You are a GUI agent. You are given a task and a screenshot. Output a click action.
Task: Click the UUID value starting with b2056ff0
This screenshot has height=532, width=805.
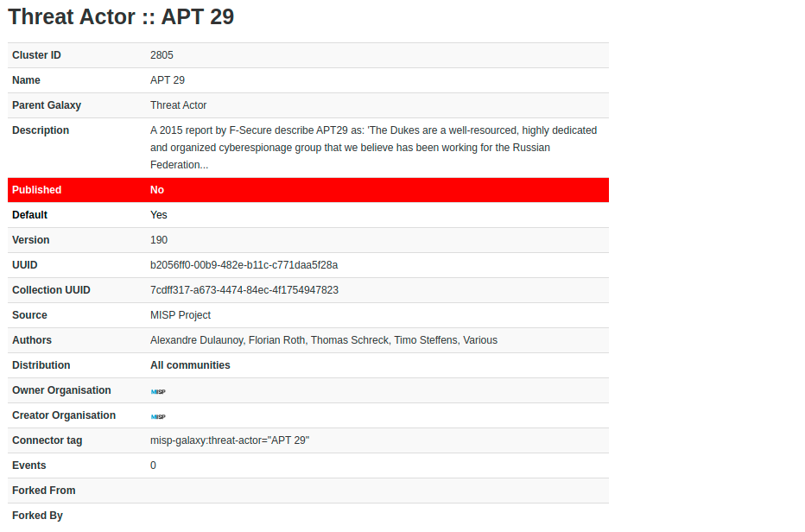pos(244,265)
